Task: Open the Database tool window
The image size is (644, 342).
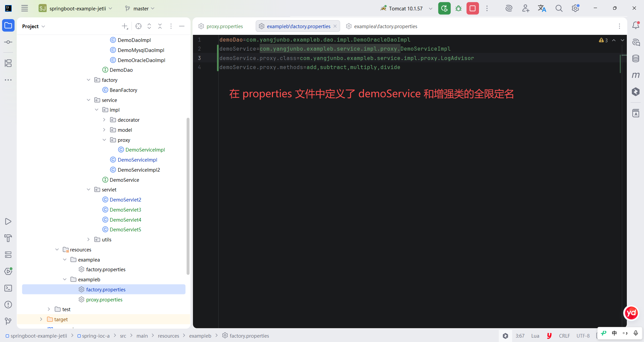Action: coord(636,59)
